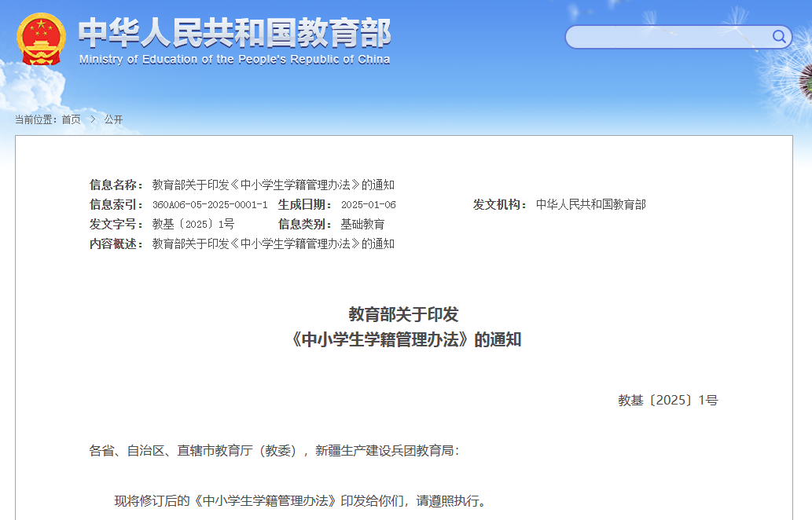Open the 公开 breadcrumb link
The width and height of the screenshot is (812, 520).
[113, 119]
